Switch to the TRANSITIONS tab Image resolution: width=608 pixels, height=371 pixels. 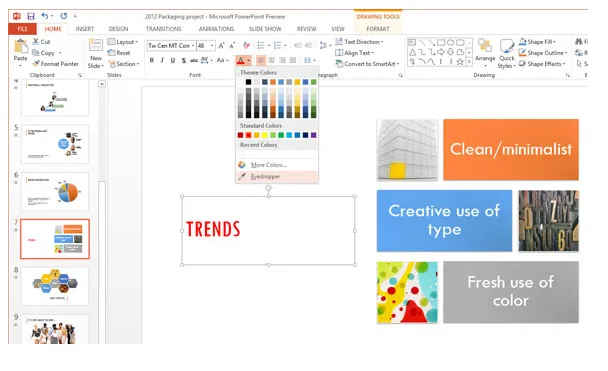pyautogui.click(x=163, y=29)
